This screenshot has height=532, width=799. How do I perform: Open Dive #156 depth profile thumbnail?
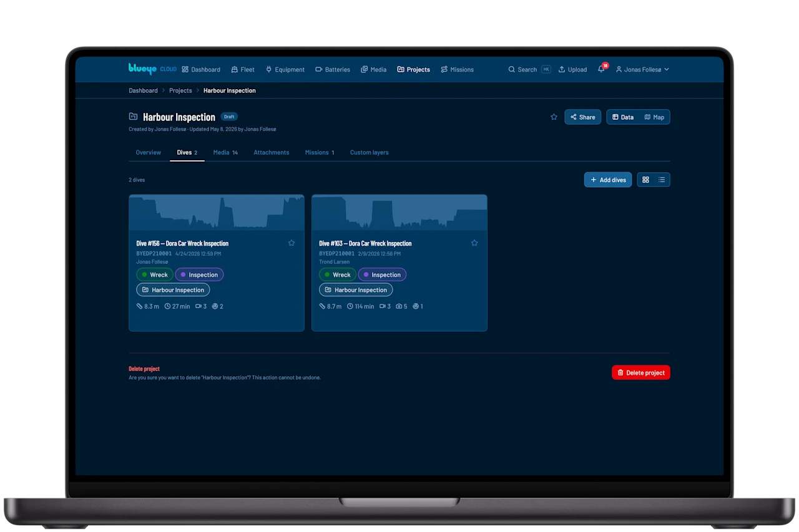tap(217, 213)
